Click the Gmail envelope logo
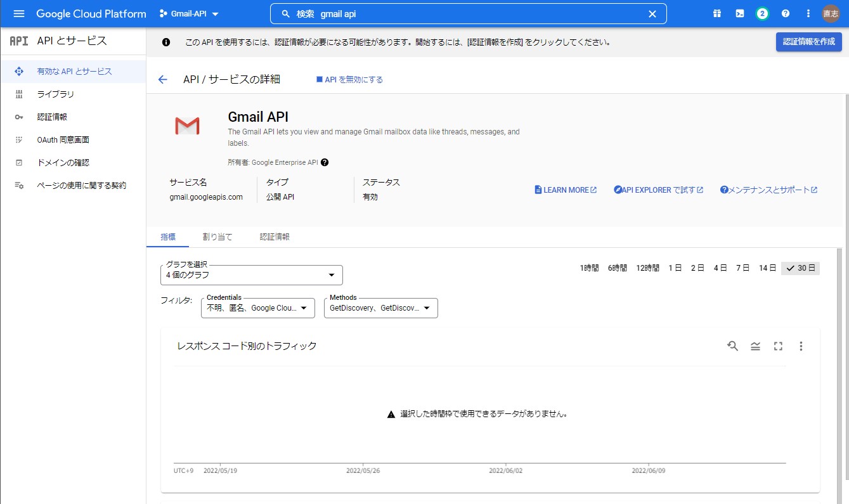849x504 pixels. pyautogui.click(x=187, y=126)
